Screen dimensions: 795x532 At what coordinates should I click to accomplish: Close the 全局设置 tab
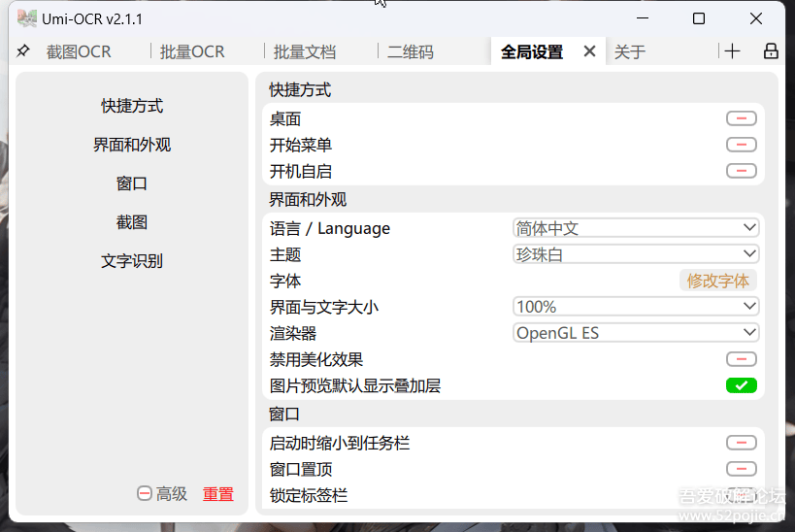[589, 51]
